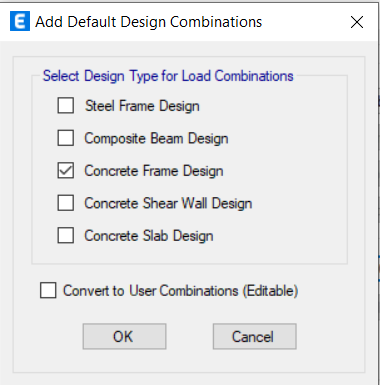The width and height of the screenshot is (380, 385).
Task: Check the Concrete Slab Design box
Action: [66, 235]
